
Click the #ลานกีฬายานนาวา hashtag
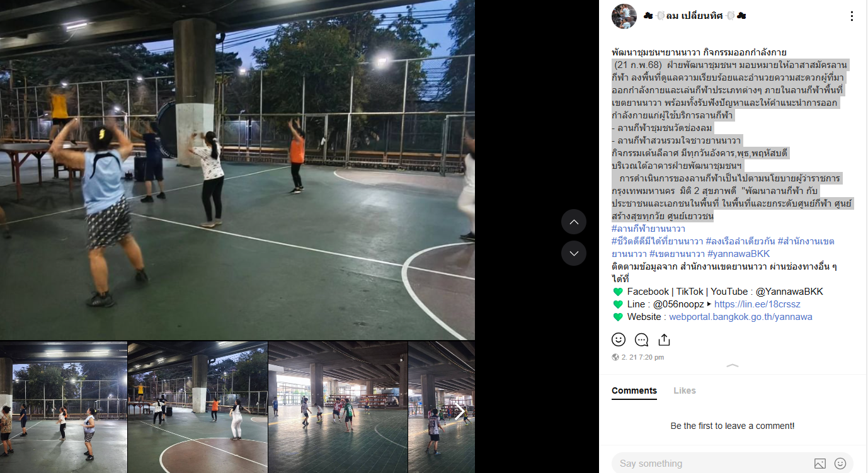pos(648,229)
